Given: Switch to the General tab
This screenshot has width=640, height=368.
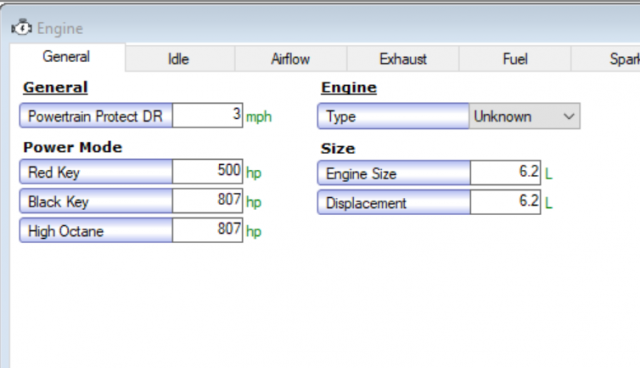Looking at the screenshot, I should 67,57.
